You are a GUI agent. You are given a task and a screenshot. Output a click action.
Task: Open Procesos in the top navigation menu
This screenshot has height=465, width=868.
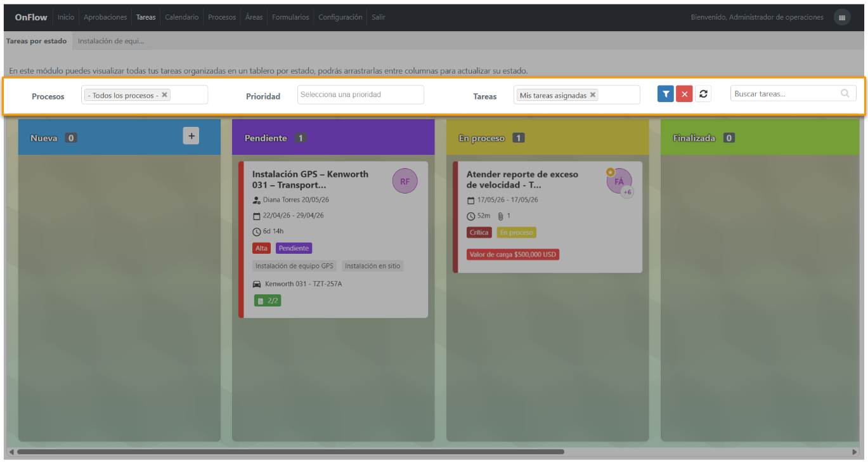(222, 17)
